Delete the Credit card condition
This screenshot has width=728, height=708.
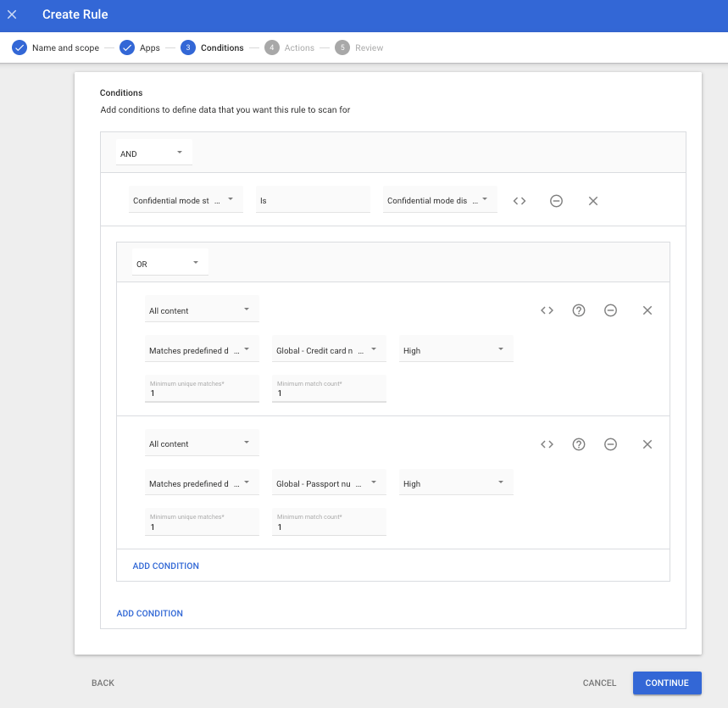[x=647, y=310]
